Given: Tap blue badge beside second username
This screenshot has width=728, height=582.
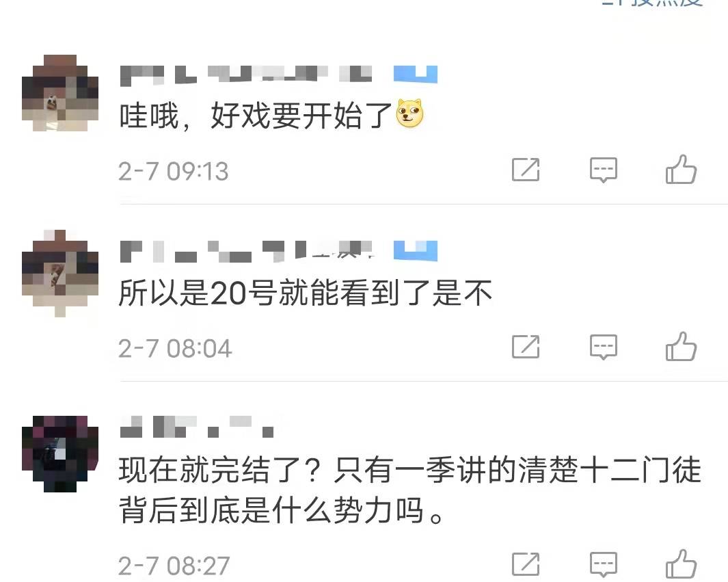Looking at the screenshot, I should tap(416, 251).
